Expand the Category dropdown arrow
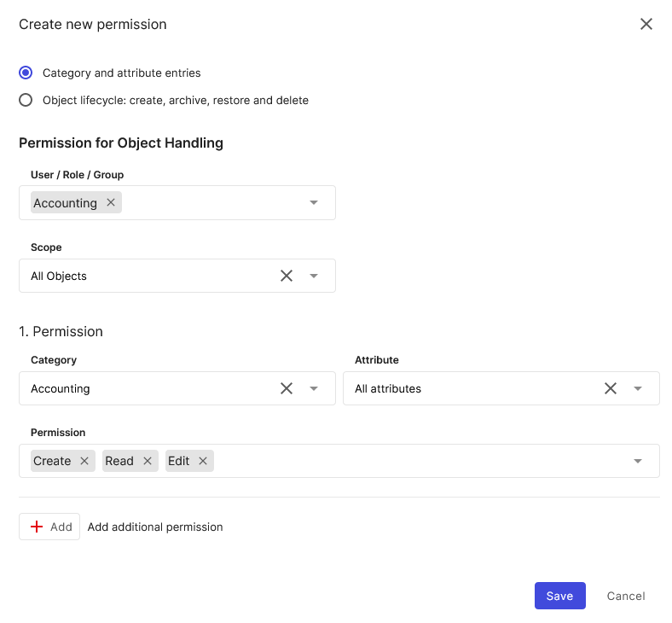672x623 pixels. (x=314, y=388)
